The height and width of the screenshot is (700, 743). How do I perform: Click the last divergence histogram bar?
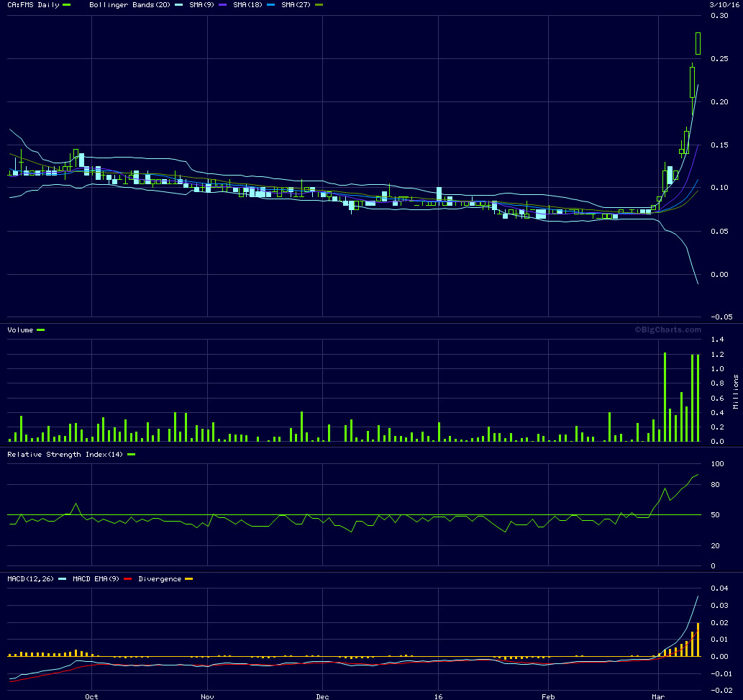pyautogui.click(x=698, y=640)
